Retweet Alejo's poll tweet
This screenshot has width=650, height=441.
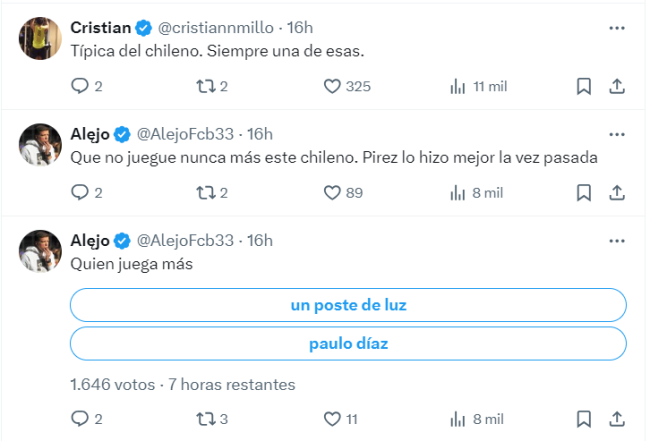(x=208, y=418)
